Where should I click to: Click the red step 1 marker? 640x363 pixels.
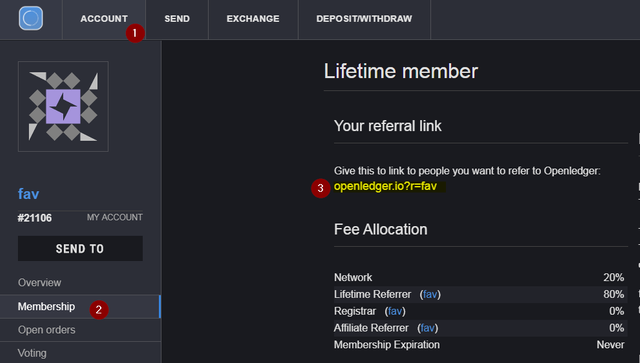135,33
